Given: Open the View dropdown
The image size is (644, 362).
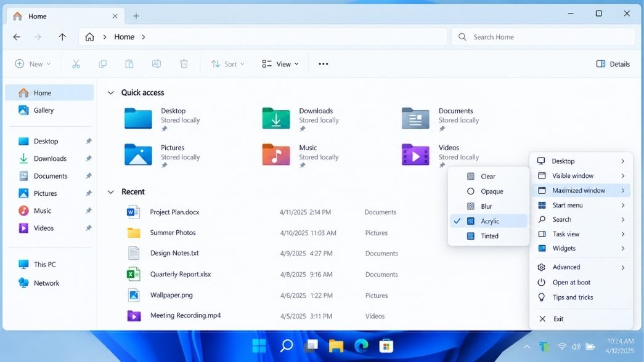Looking at the screenshot, I should [280, 64].
